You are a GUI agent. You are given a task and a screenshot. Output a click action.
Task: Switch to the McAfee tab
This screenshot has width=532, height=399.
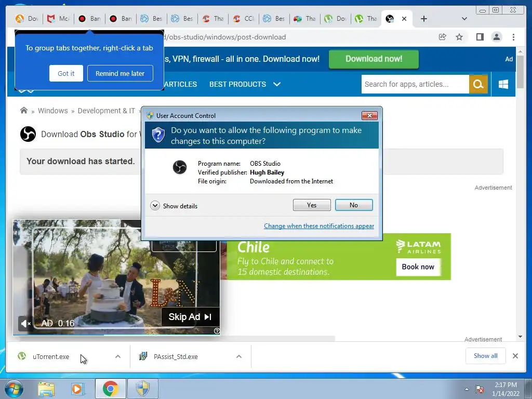[x=58, y=19]
